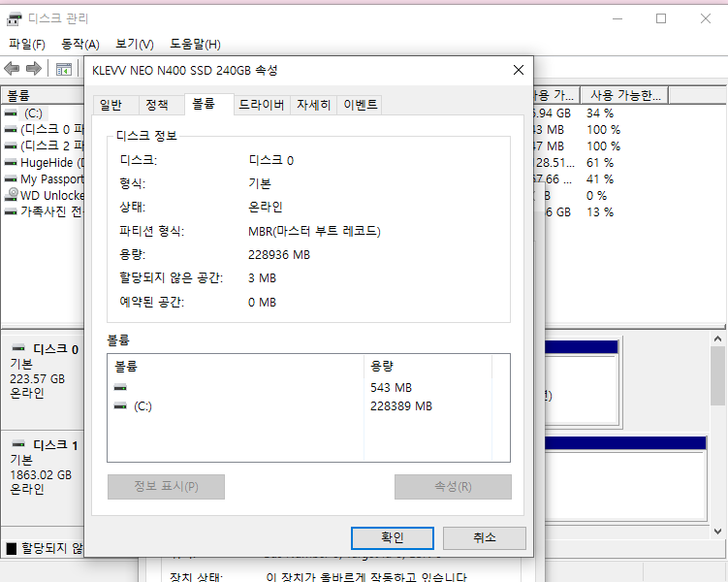Click the scroll up arrow in disk pane
This screenshot has width=728, height=582.
click(x=717, y=339)
